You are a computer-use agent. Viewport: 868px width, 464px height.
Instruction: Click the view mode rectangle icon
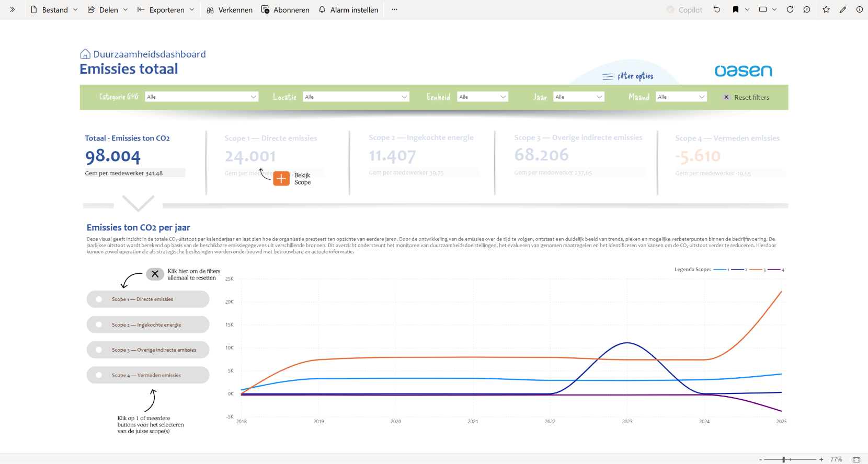[x=763, y=9]
